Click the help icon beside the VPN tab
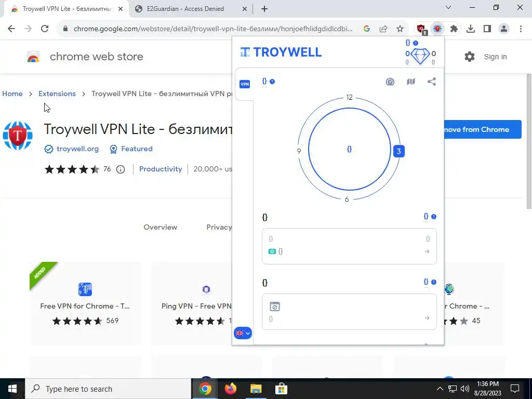This screenshot has height=399, width=532. pyautogui.click(x=272, y=82)
